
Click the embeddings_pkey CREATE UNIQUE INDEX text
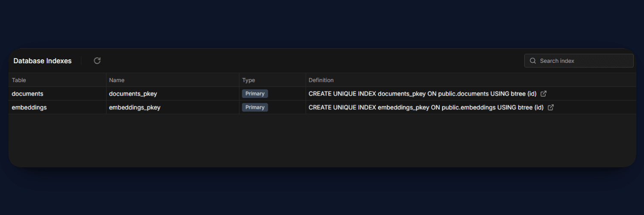click(426, 107)
